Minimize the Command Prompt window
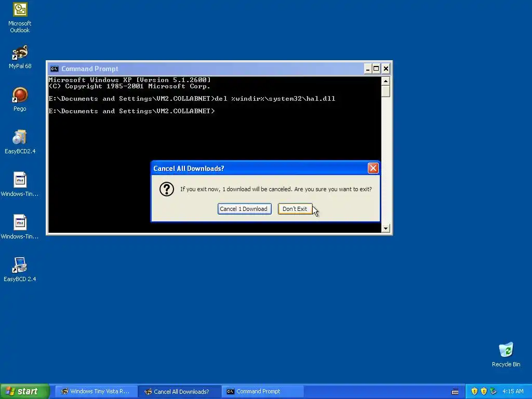The image size is (532, 399). coord(367,69)
